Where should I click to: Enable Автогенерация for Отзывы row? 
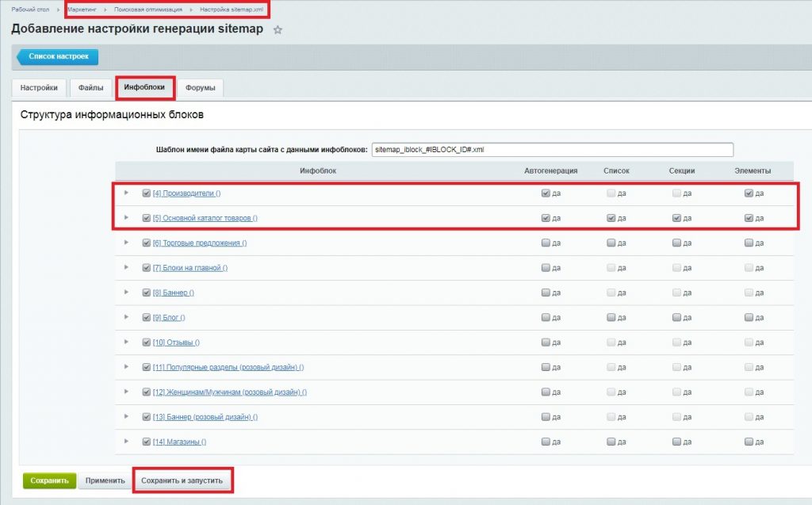point(546,342)
